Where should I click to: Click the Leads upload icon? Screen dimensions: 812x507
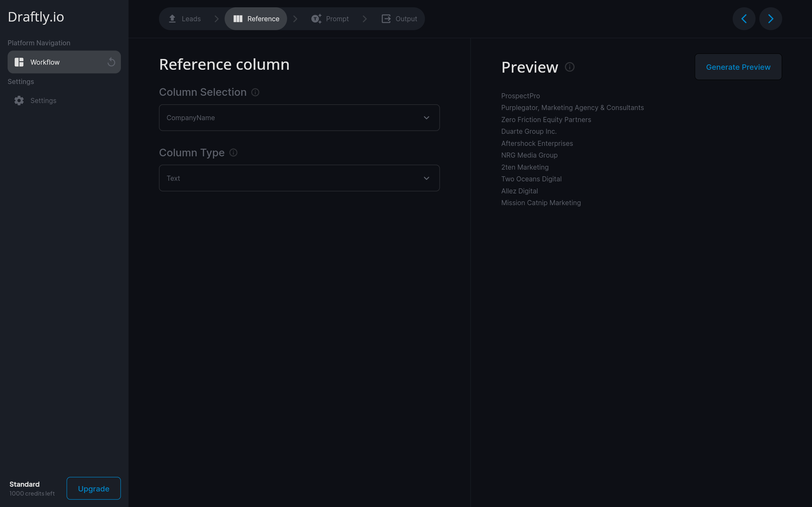coord(172,19)
